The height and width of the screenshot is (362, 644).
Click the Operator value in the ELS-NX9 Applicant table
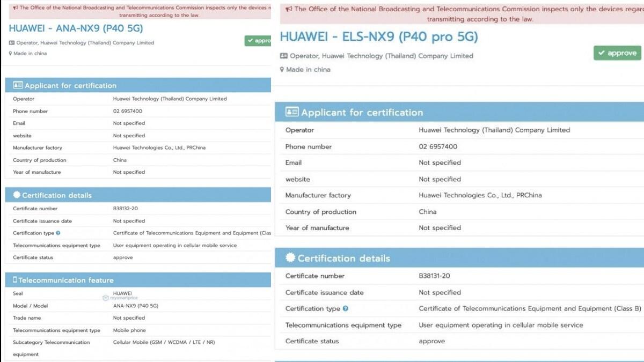click(494, 130)
